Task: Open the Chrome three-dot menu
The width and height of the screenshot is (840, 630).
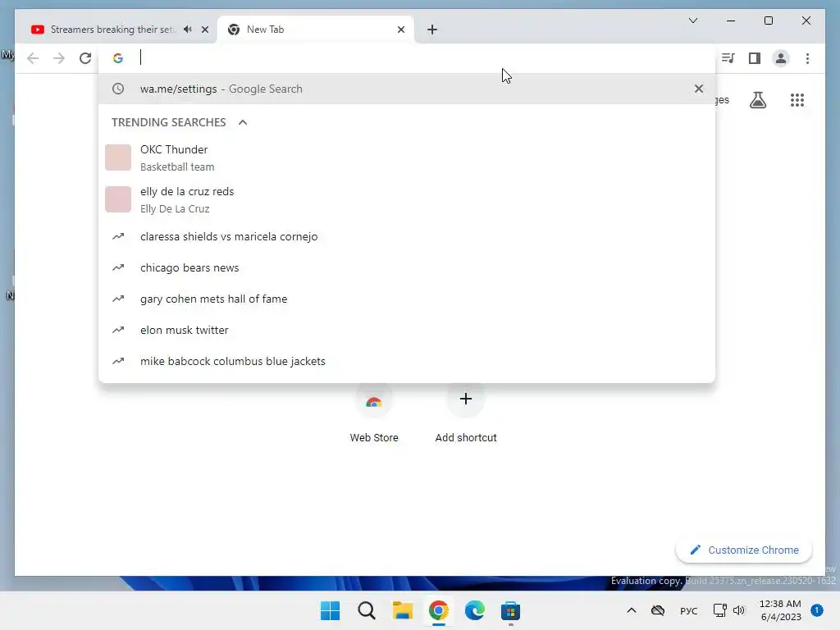Action: click(807, 58)
